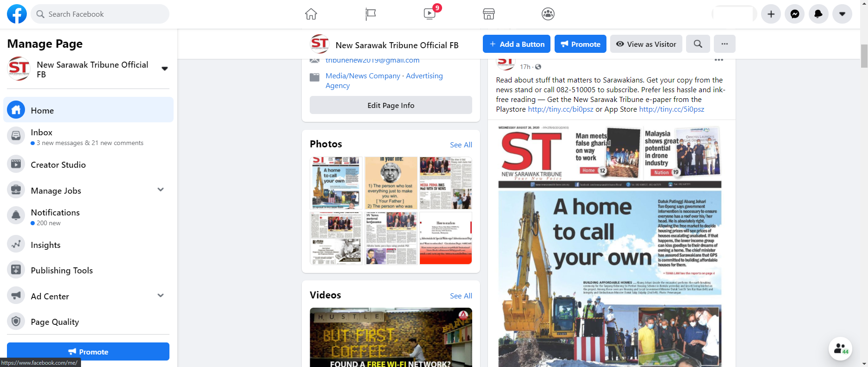This screenshot has height=367, width=868.
Task: Open the Watch video icon
Action: point(430,14)
